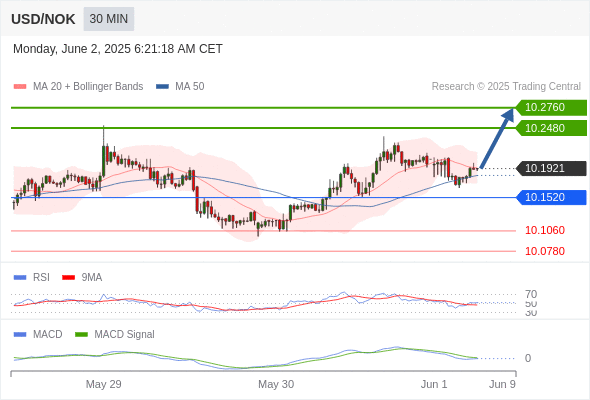Click the MA 20 + Bollinger Bands legend swatch
The width and height of the screenshot is (590, 400).
click(20, 87)
